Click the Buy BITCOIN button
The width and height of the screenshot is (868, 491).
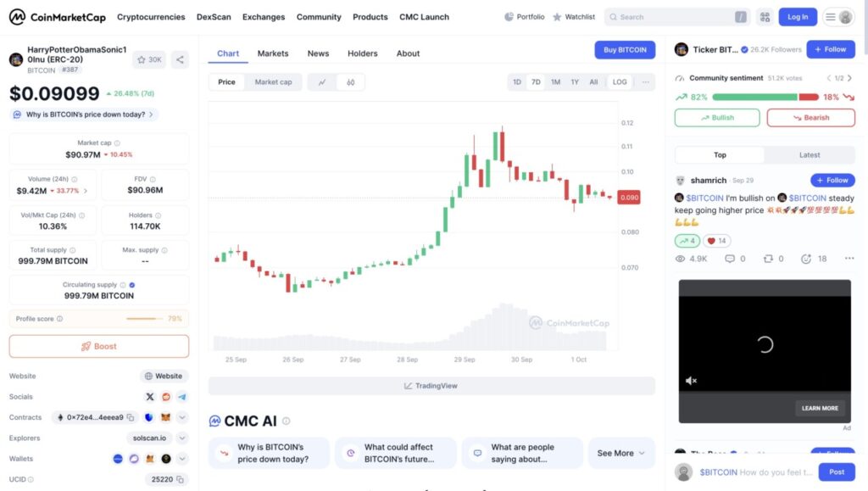(625, 50)
